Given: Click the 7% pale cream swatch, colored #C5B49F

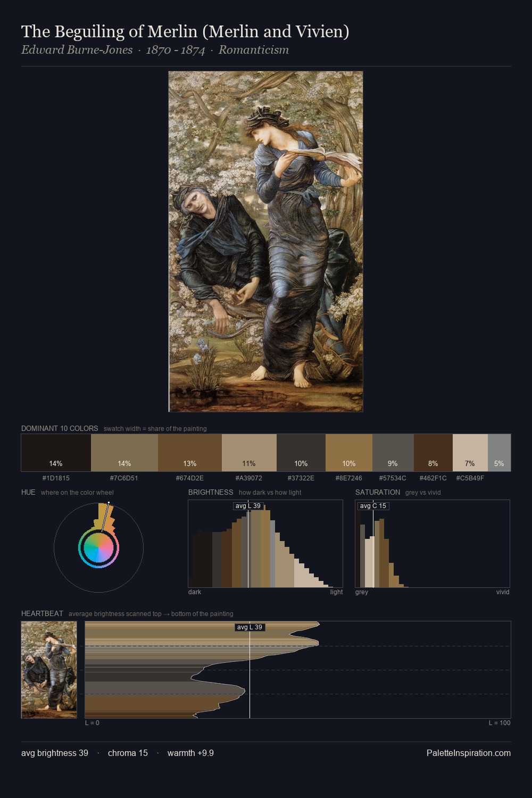Looking at the screenshot, I should click(470, 453).
